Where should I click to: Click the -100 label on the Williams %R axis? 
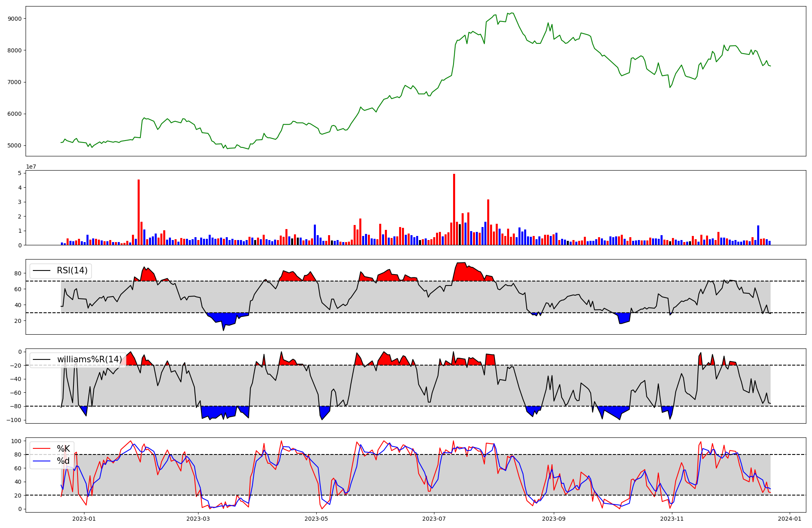pos(14,420)
